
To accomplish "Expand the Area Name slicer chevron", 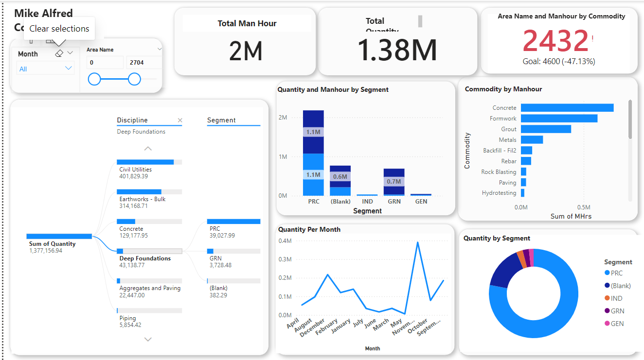I will point(160,50).
